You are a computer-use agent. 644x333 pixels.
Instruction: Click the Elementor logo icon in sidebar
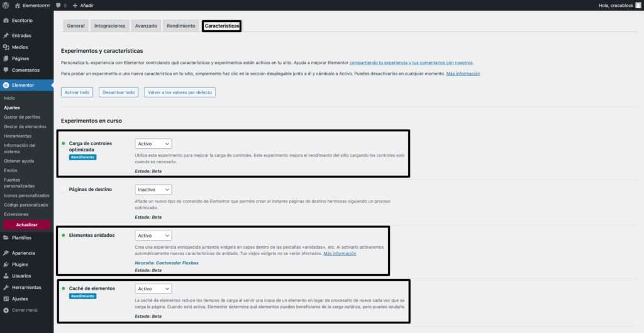point(6,85)
